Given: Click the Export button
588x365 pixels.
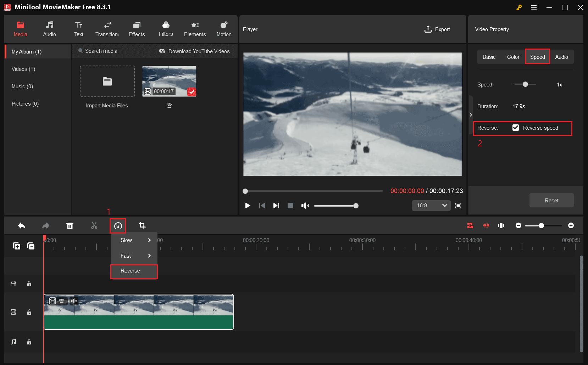Looking at the screenshot, I should 437,29.
